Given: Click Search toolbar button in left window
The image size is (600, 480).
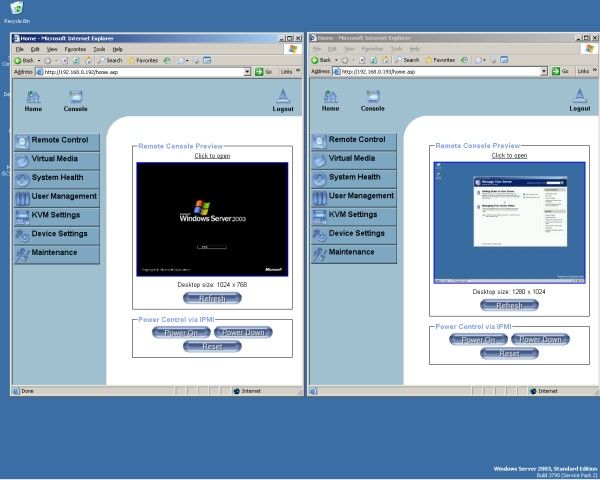Looking at the screenshot, I should [110, 60].
